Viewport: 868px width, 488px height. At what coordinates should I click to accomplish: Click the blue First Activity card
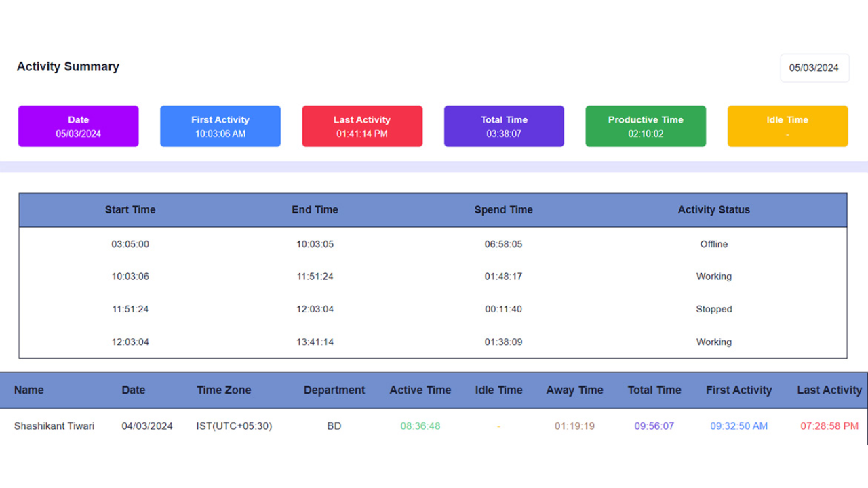220,126
